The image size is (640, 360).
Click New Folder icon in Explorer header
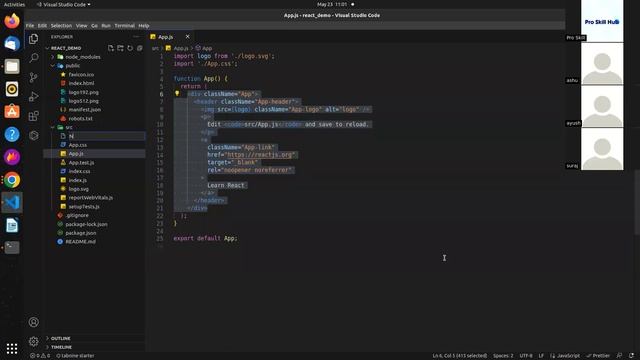coord(120,48)
